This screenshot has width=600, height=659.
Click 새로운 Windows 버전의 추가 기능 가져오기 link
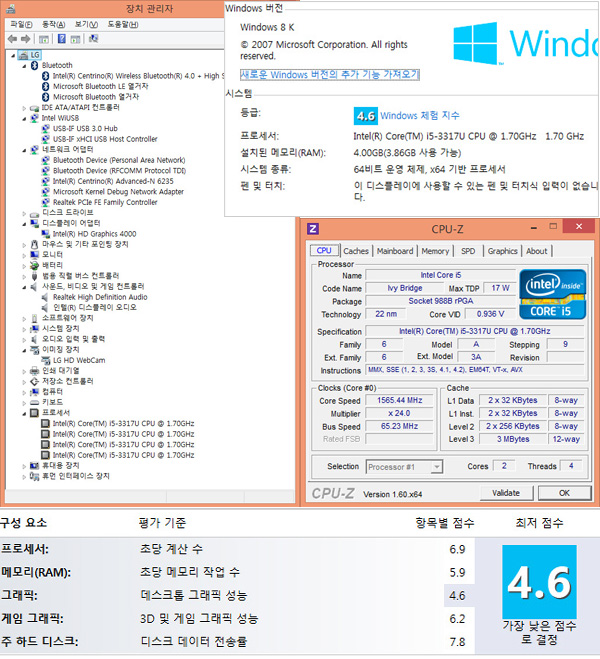pos(329,75)
